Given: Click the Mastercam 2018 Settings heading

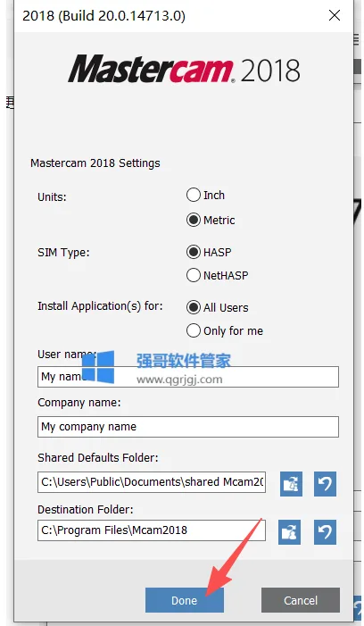Looking at the screenshot, I should point(95,163).
